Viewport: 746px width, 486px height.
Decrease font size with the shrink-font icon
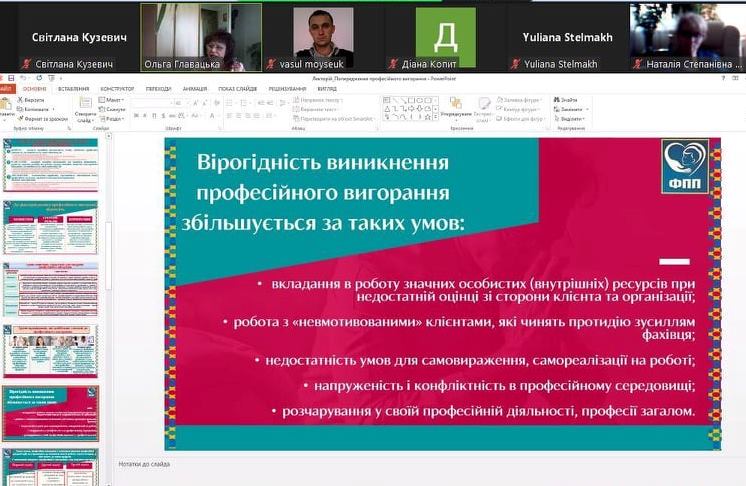tap(205, 103)
